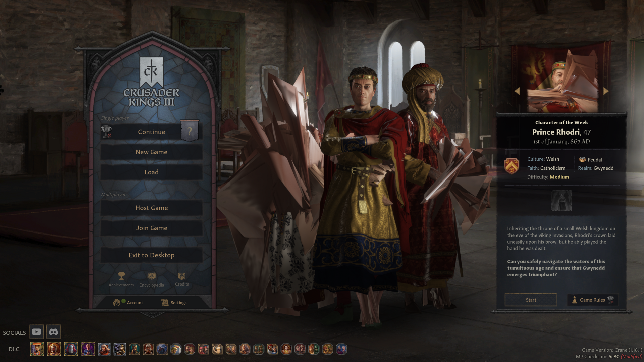This screenshot has width=644, height=362.
Task: Click the knight great helm DLC icon
Action: click(71, 349)
